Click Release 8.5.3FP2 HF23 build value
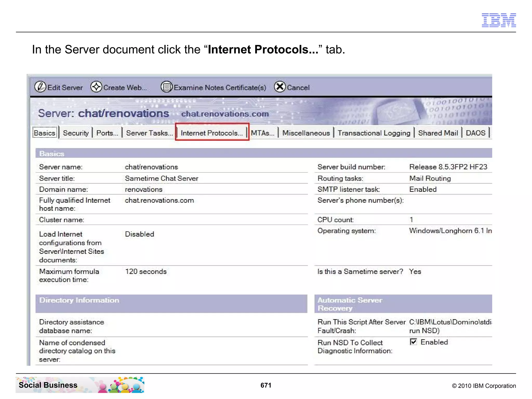The image size is (532, 399). pos(448,167)
